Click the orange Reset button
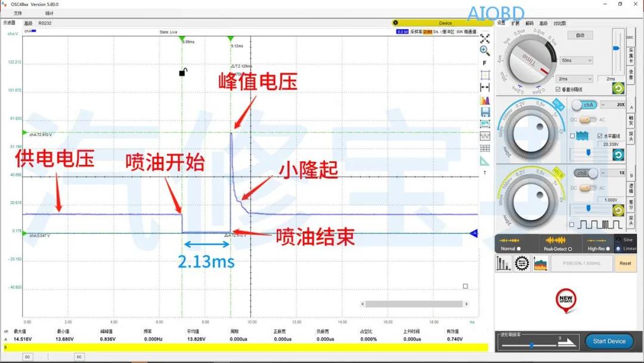Image resolution: width=644 pixels, height=363 pixels. tap(625, 263)
